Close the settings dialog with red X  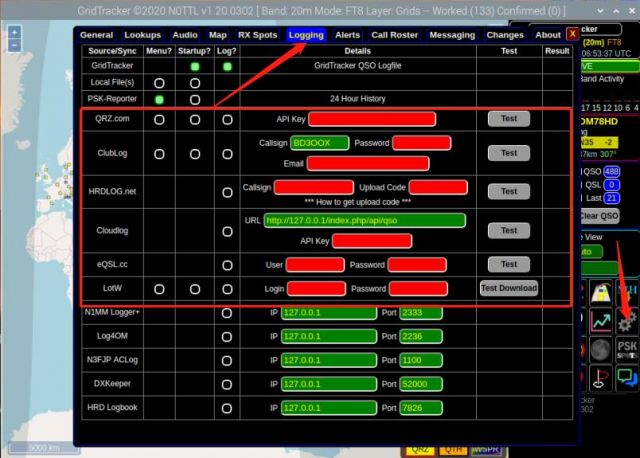coord(572,34)
